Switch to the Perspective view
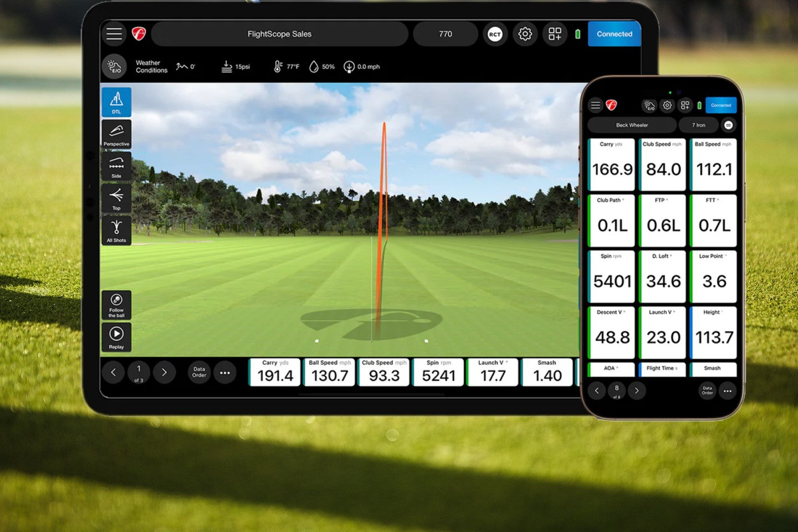 [x=116, y=134]
